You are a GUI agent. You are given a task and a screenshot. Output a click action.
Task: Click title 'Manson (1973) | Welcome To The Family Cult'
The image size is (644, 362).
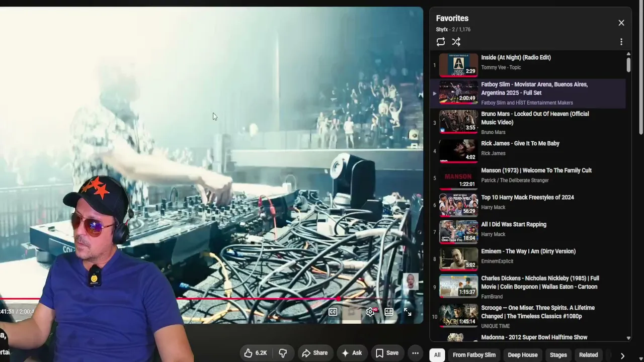[536, 170]
